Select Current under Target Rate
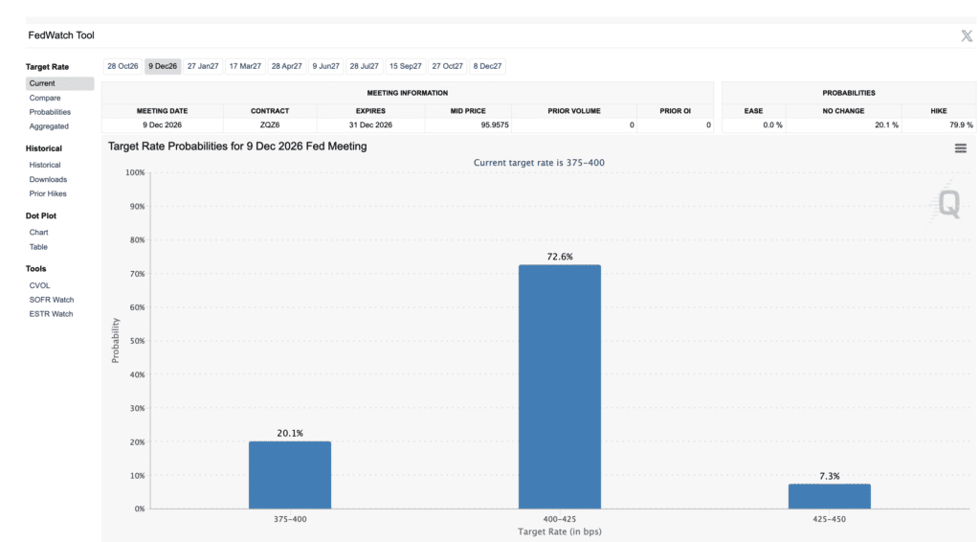This screenshot has height=542, width=980. click(60, 83)
